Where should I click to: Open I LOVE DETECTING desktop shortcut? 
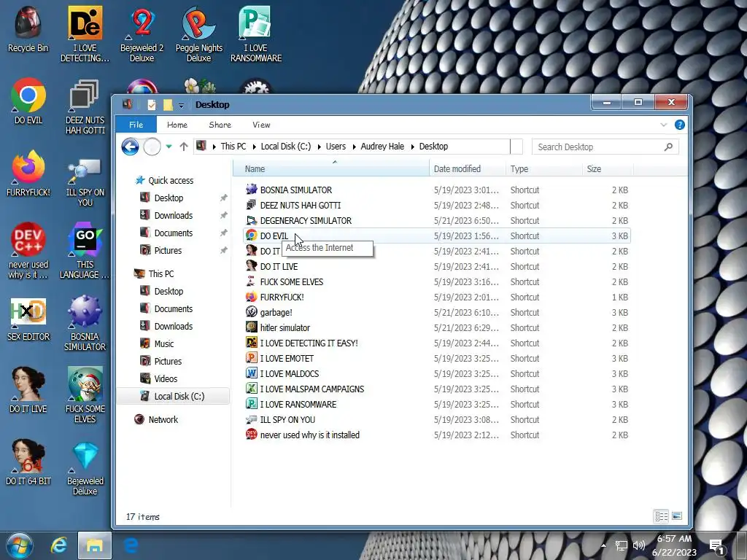[85, 34]
